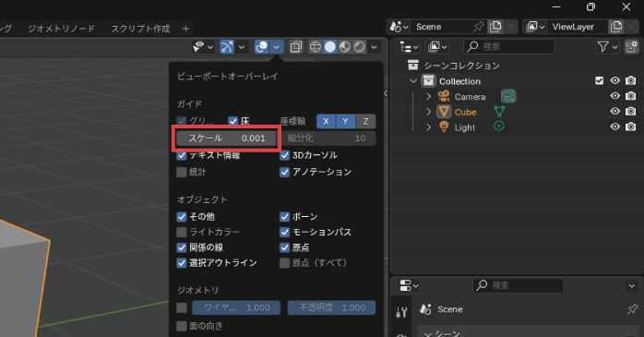This screenshot has height=337, width=644.
Task: Uncheck the アノテーション checkbox
Action: click(284, 172)
